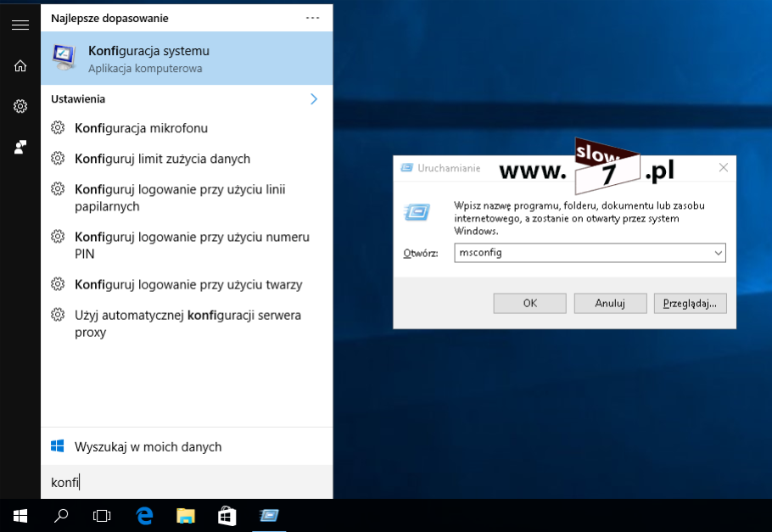Expand the Otwórz combo box dropdown arrow
Viewport: 772px width, 532px height.
[719, 253]
